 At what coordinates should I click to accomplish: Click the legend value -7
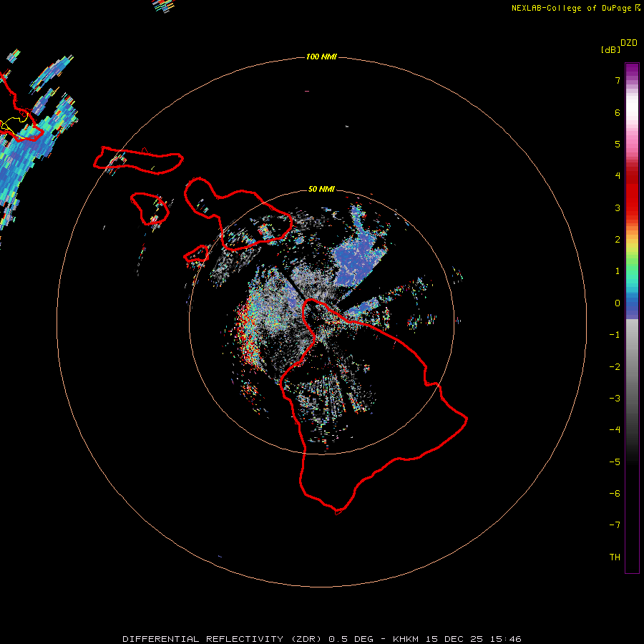(x=615, y=525)
